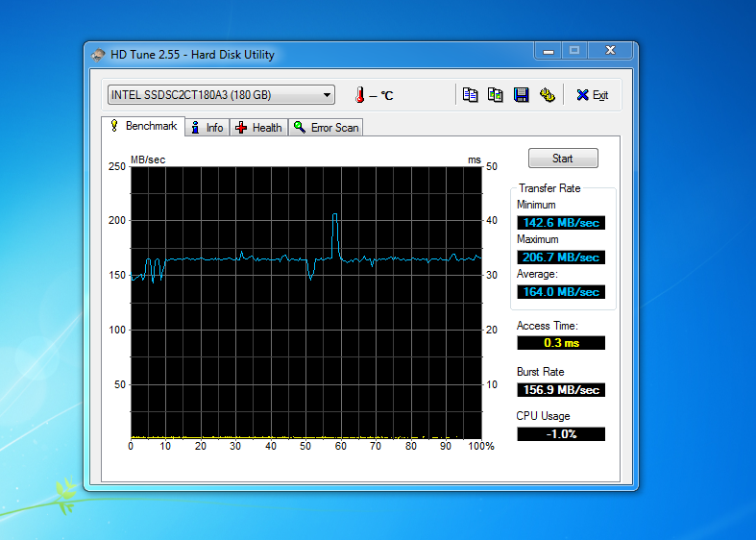Select the Benchmark tab
Screen dimensions: 756x540
[143, 126]
